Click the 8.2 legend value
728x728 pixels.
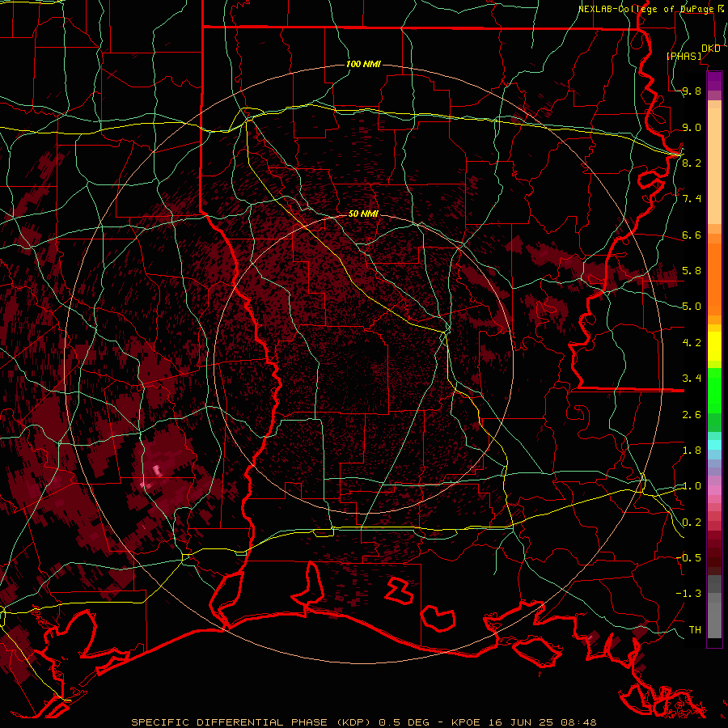692,163
